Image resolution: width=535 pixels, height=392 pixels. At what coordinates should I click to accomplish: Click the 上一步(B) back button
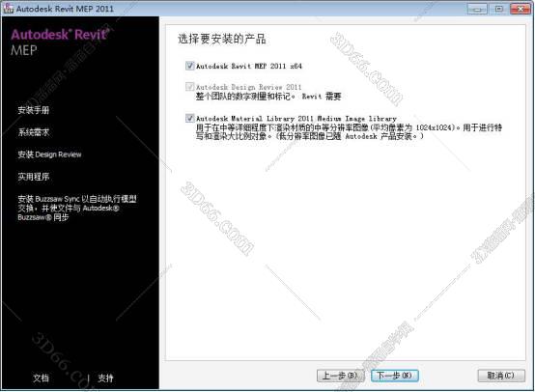click(x=340, y=376)
